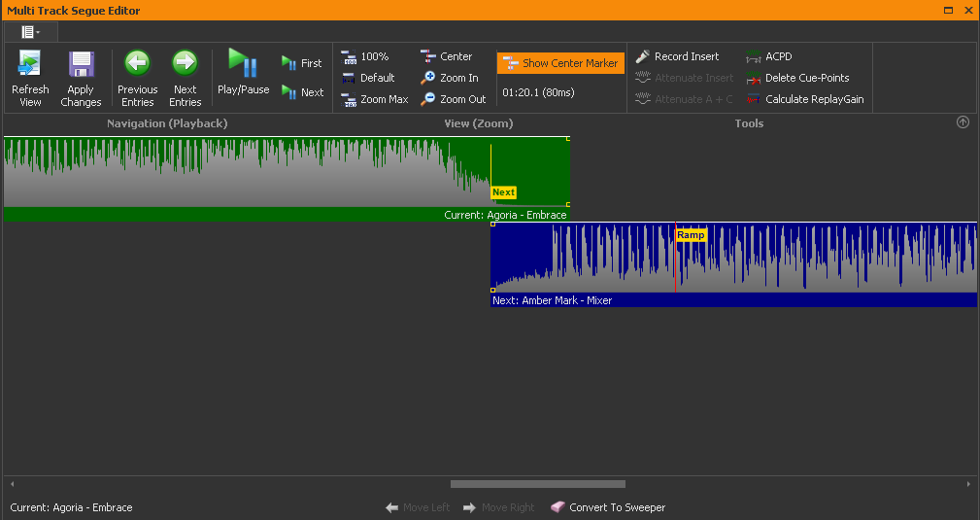Screen dimensions: 980x520
Task: Zoom Out on the waveform
Action: [x=454, y=99]
